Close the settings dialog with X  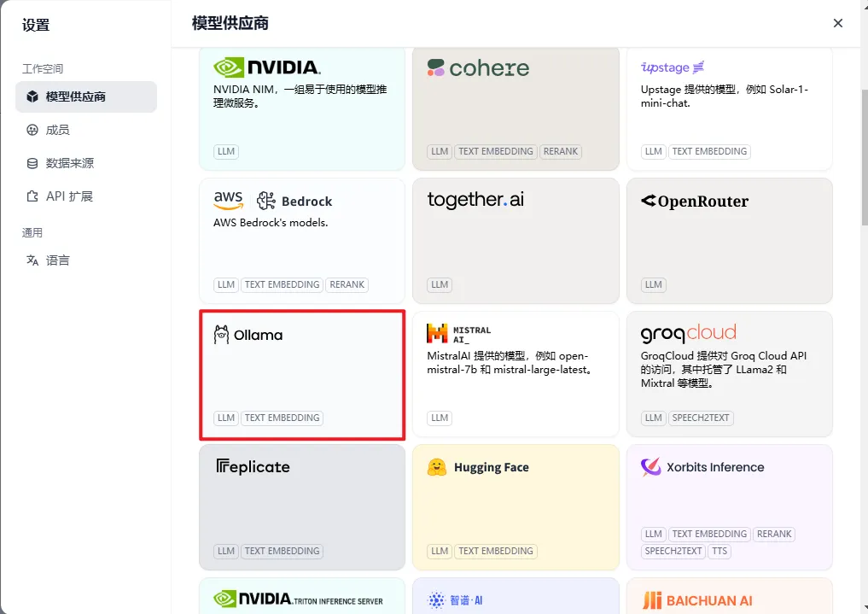pos(838,23)
